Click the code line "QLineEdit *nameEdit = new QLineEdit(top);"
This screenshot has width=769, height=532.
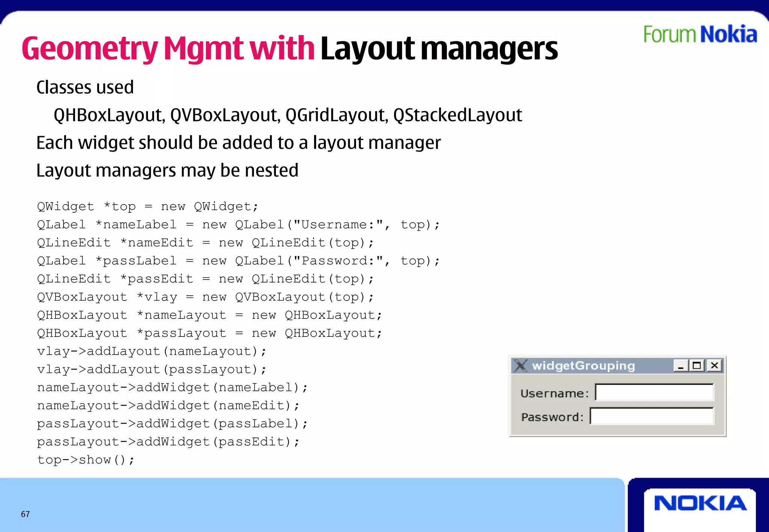(205, 242)
